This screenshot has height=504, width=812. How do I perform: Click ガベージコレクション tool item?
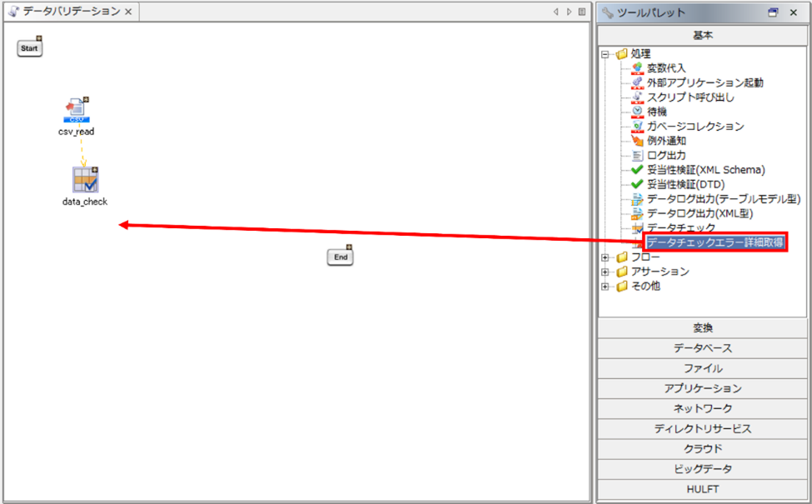click(695, 127)
